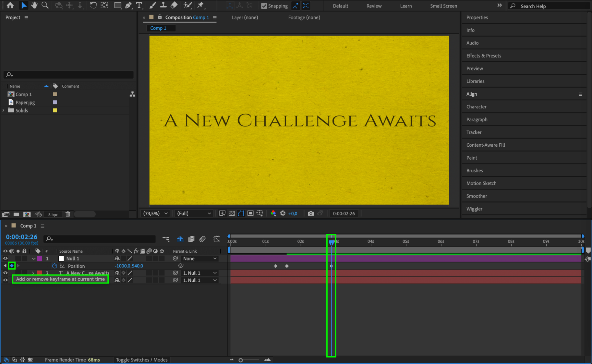Viewport: 592px width, 364px height.
Task: Toggle the Snapping checkbox
Action: [x=264, y=6]
